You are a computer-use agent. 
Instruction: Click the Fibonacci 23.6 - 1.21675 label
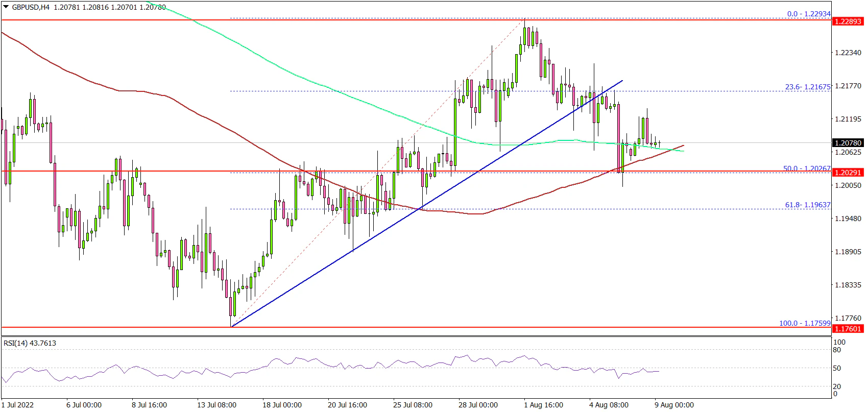point(807,87)
